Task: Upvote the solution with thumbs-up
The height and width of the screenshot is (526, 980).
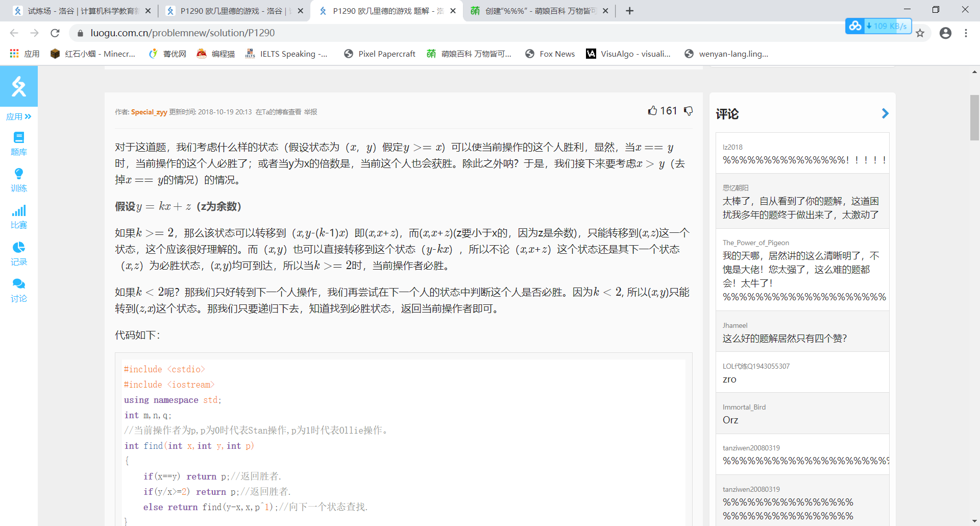Action: tap(652, 111)
